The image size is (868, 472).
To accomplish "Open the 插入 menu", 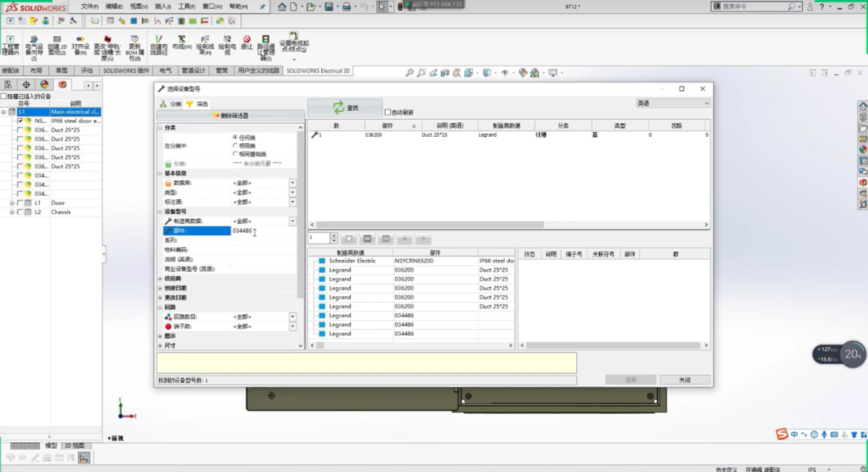I will (x=163, y=7).
